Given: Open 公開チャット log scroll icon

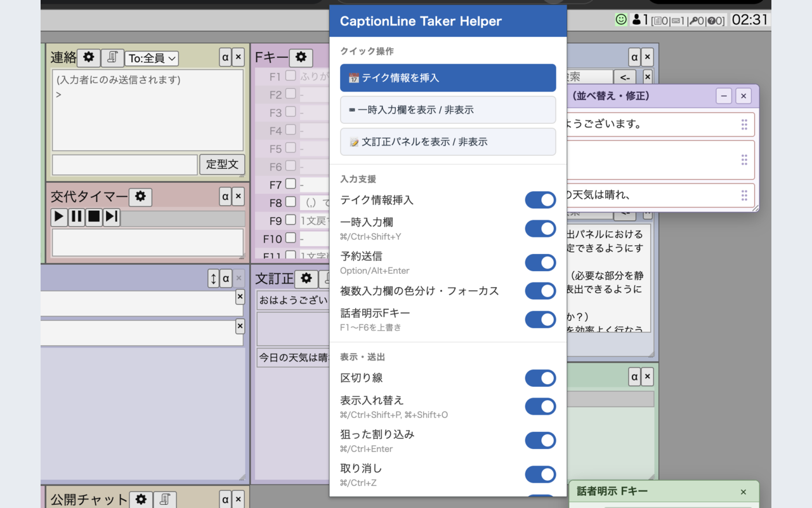Looking at the screenshot, I should pyautogui.click(x=164, y=500).
